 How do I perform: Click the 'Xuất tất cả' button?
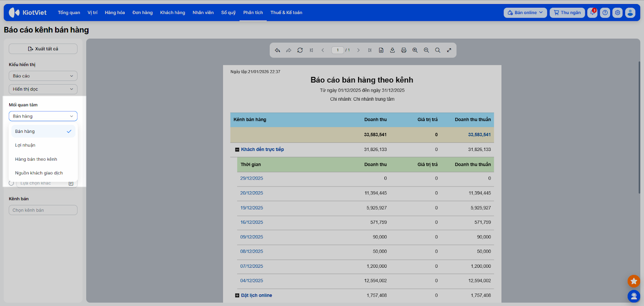(x=43, y=49)
